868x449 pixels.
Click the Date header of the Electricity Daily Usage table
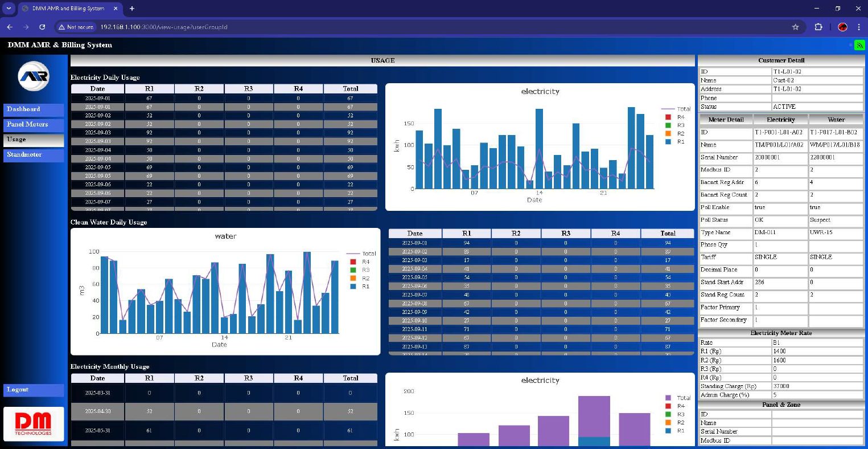(98, 89)
